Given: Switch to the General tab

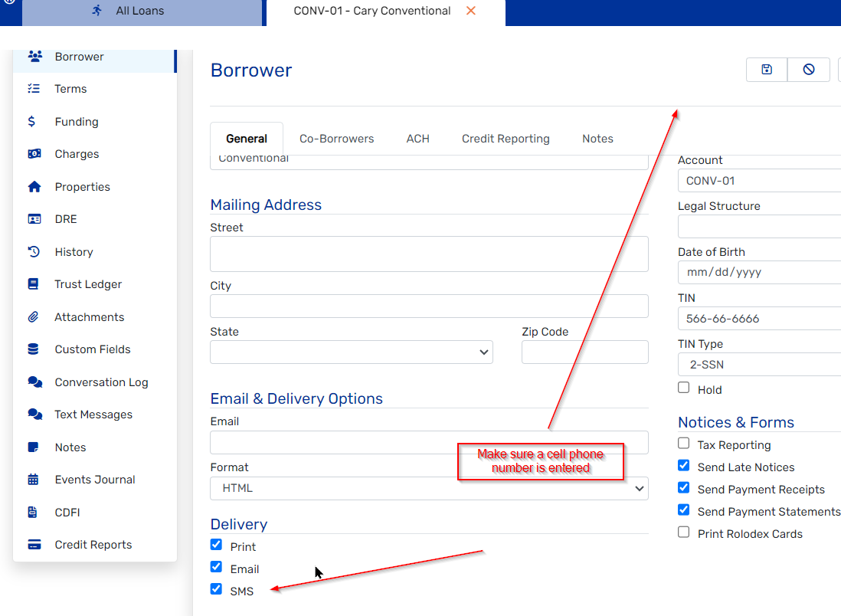Looking at the screenshot, I should point(247,139).
